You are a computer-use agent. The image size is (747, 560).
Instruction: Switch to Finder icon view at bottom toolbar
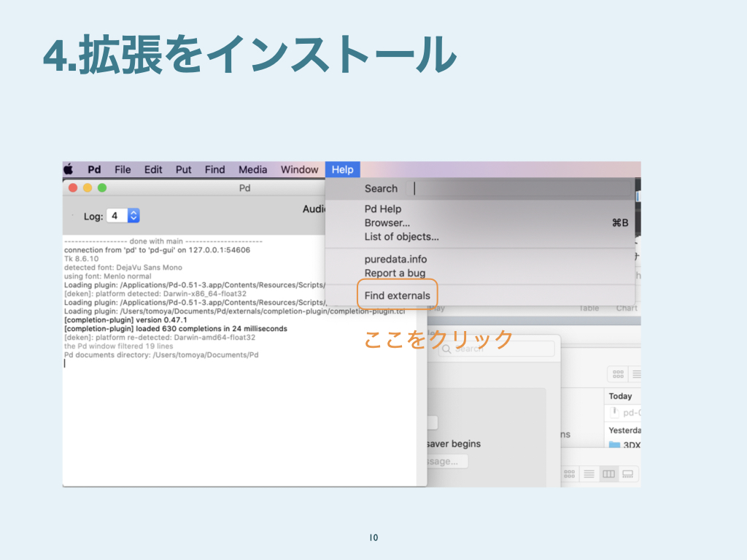[x=570, y=474]
